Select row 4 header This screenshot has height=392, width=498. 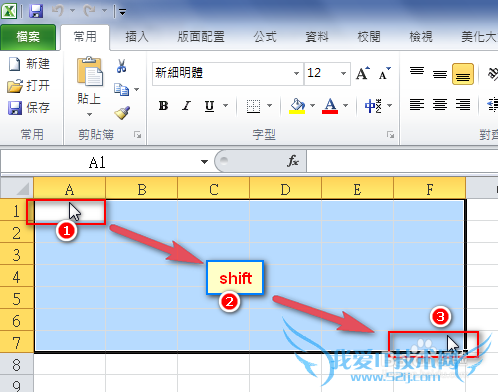click(16, 276)
